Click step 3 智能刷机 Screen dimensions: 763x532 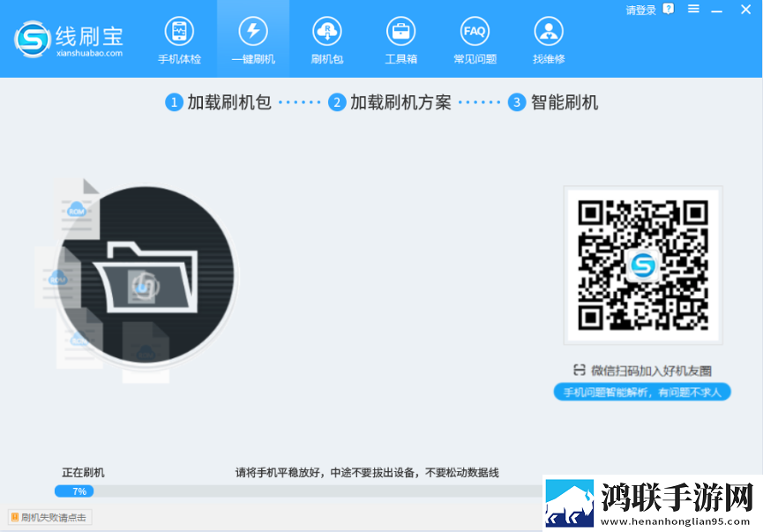(553, 102)
